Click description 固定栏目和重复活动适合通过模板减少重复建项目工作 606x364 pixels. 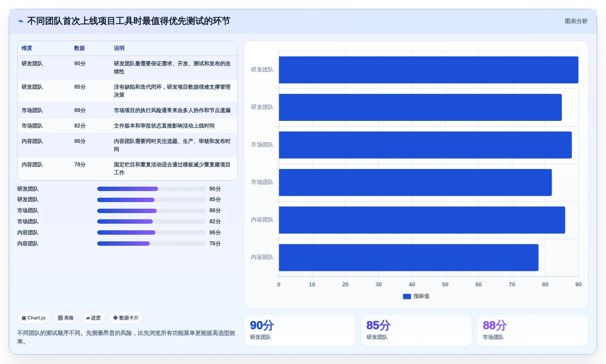pyautogui.click(x=172, y=169)
